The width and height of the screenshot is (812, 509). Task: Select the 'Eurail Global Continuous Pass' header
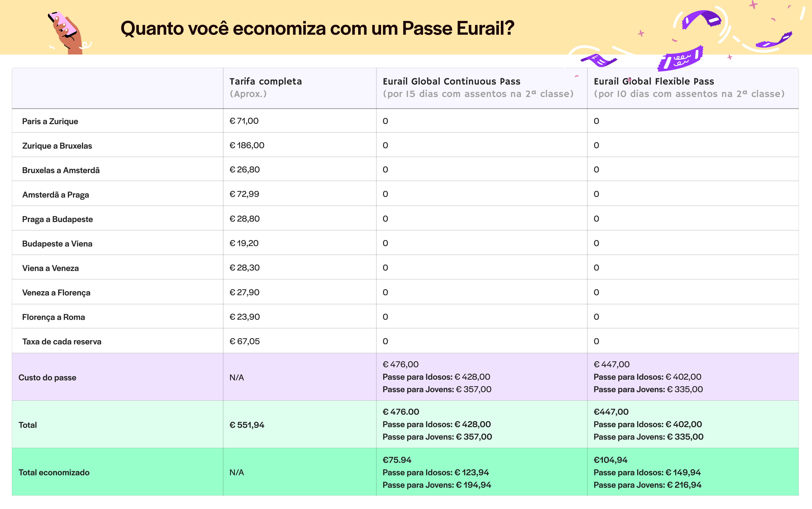click(x=451, y=81)
